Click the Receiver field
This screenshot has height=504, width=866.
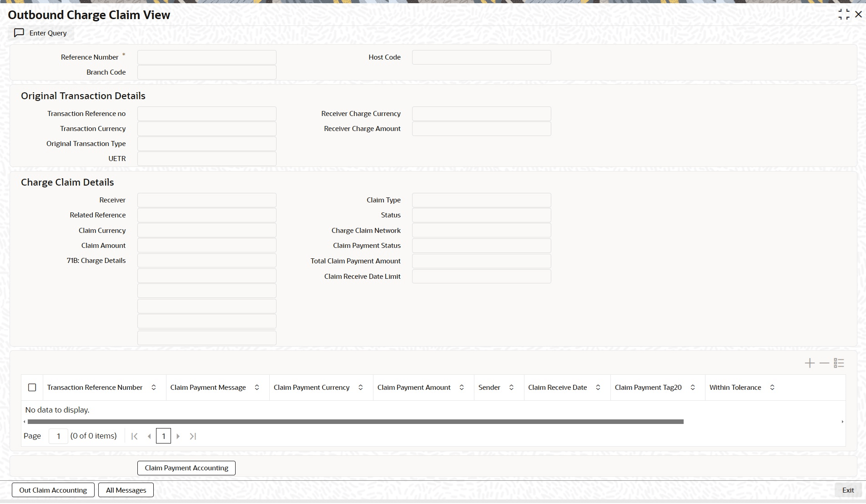click(207, 200)
